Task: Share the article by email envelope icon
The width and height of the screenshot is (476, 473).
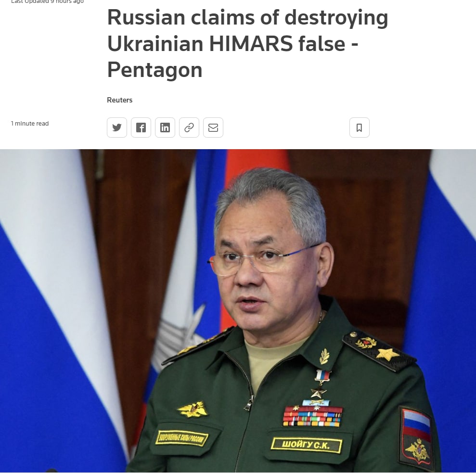Action: coord(213,128)
